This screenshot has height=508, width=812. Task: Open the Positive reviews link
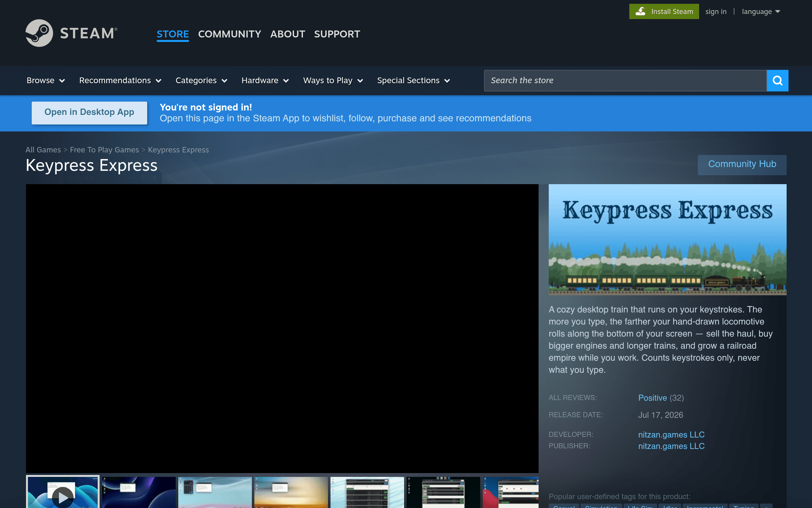click(652, 398)
